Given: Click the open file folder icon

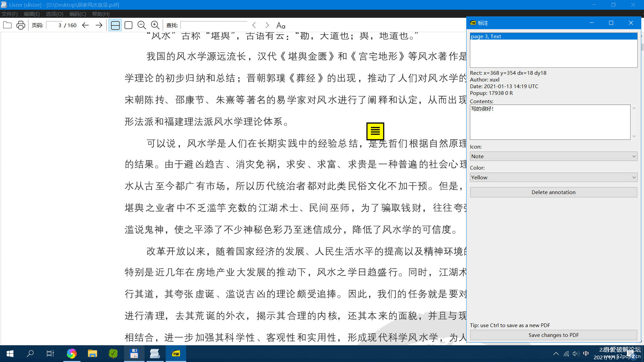Looking at the screenshot, I should (x=7, y=25).
